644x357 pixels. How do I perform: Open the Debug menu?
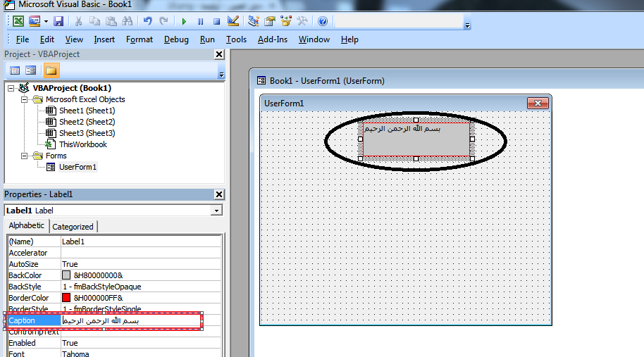176,39
